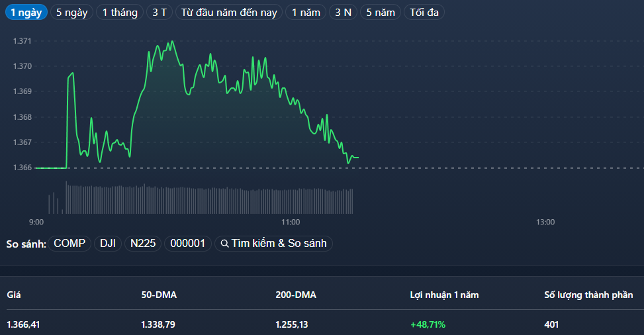Open "Từ đầu năm đến nay" range
Image resolution: width=644 pixels, height=335 pixels.
229,13
